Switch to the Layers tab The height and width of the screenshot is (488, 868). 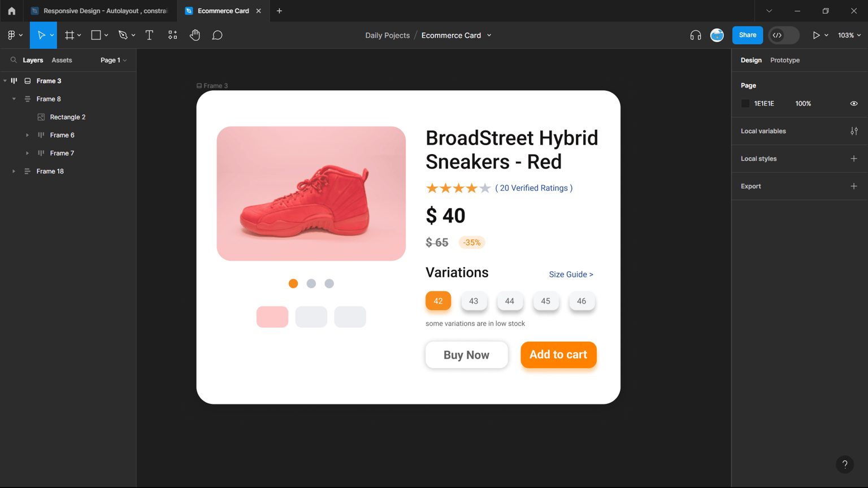pyautogui.click(x=33, y=60)
